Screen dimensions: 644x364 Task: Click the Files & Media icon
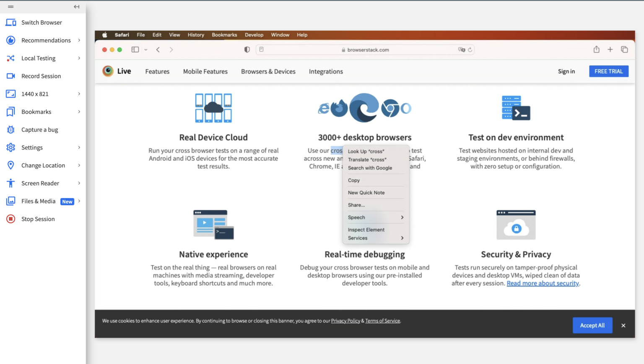[11, 201]
